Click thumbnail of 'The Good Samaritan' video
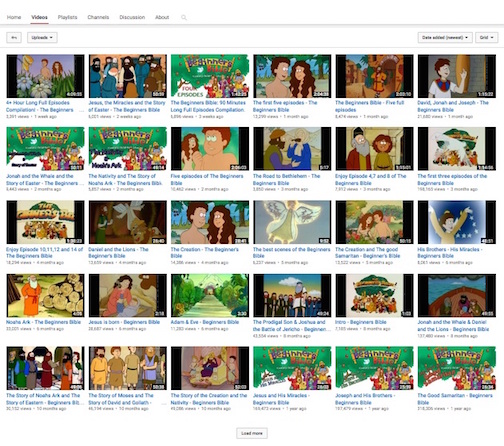This screenshot has width=504, height=446. (x=457, y=368)
